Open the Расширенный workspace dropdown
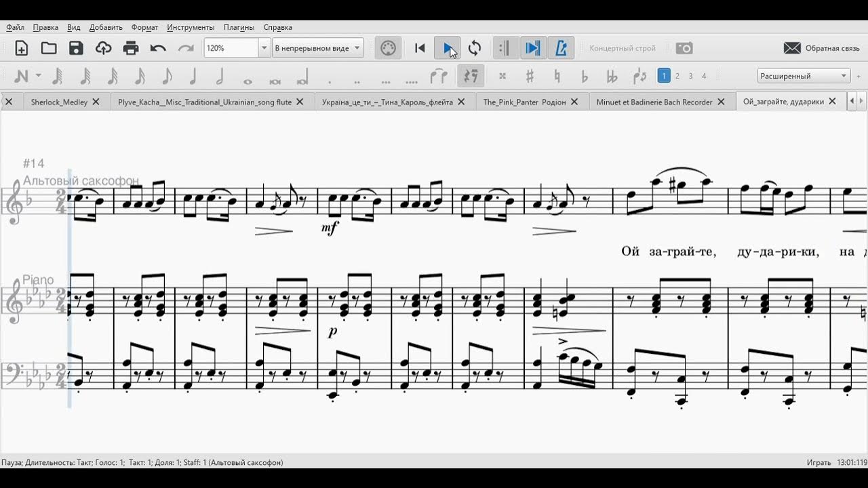Screen dimensions: 868x488 [x=804, y=76]
